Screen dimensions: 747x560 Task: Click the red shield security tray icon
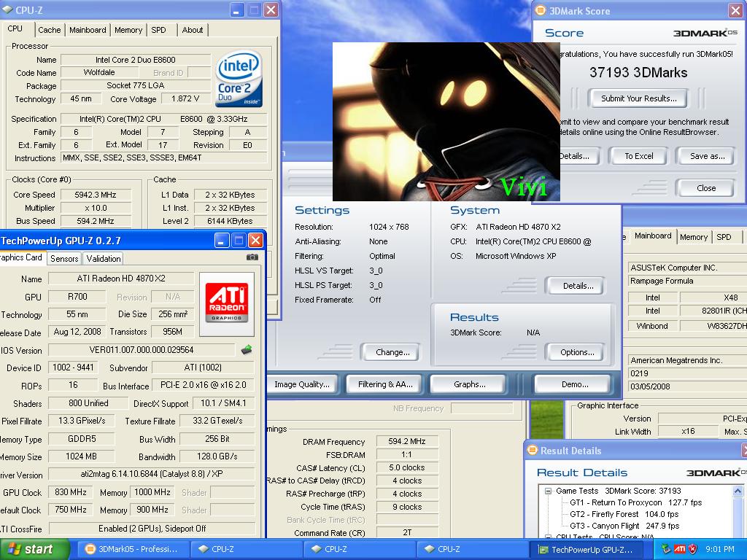(x=693, y=549)
